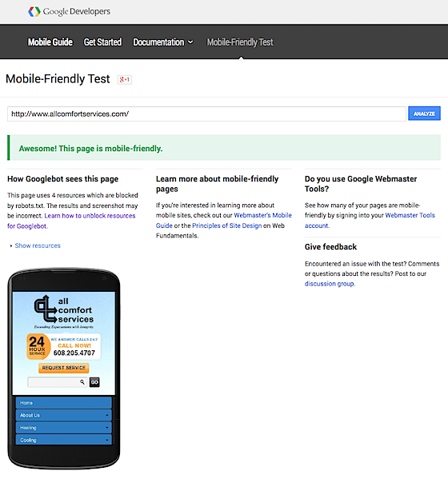
Task: Expand the Show resources disclosure
Action: (x=35, y=245)
